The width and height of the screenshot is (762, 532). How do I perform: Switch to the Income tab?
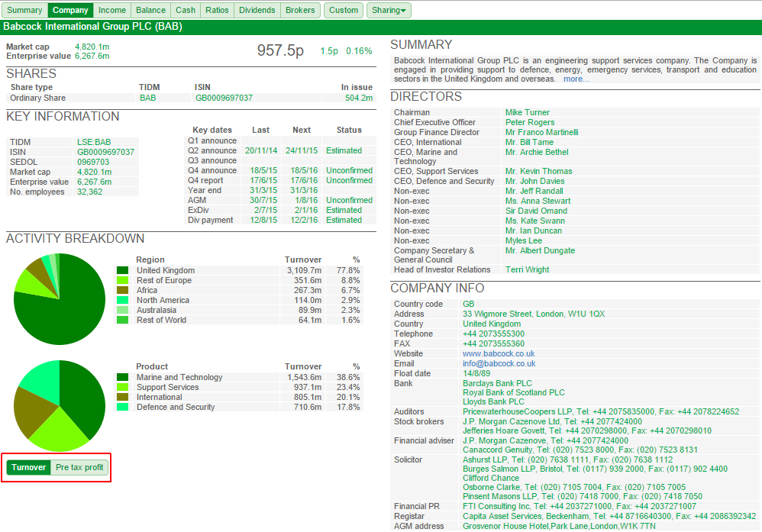[112, 10]
